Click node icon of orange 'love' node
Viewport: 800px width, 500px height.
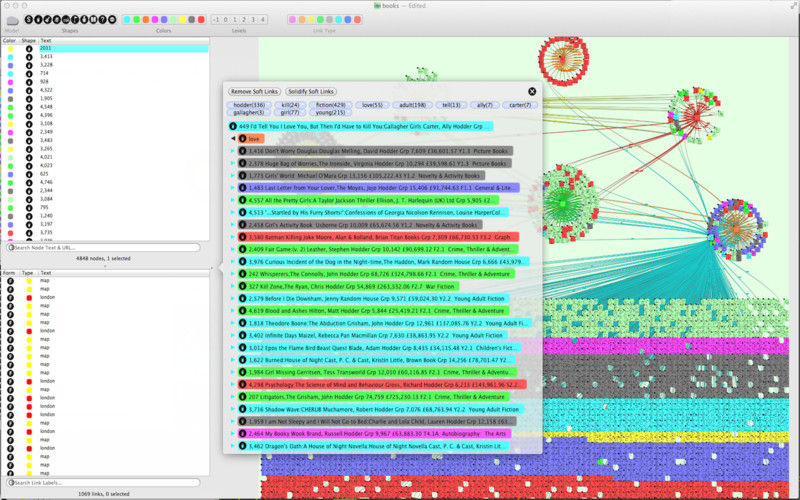click(x=242, y=139)
